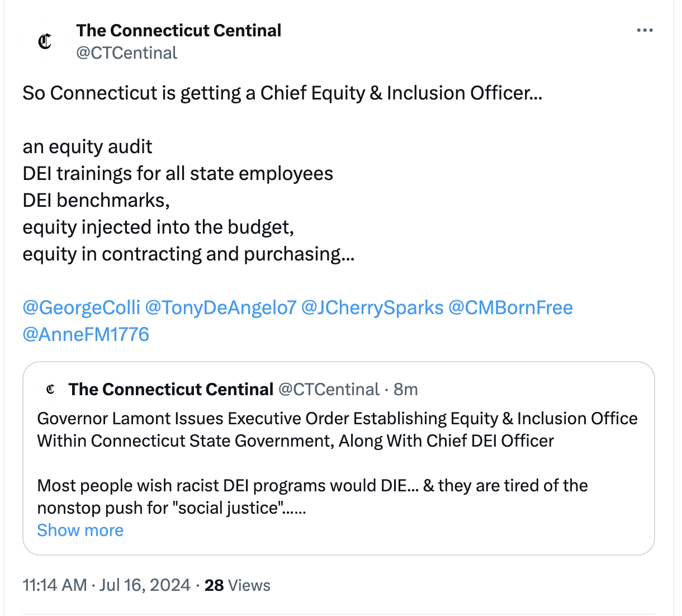The width and height of the screenshot is (682, 616).
Task: Open the @CMBornFree mention
Action: (x=510, y=307)
